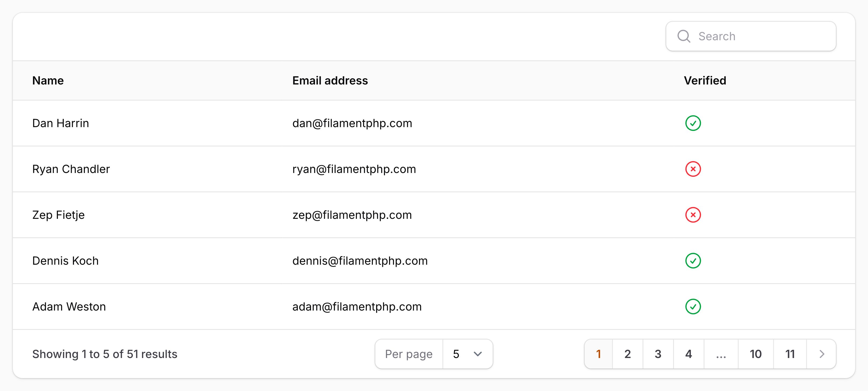The image size is (868, 391).
Task: Jump to page 10
Action: tap(755, 354)
